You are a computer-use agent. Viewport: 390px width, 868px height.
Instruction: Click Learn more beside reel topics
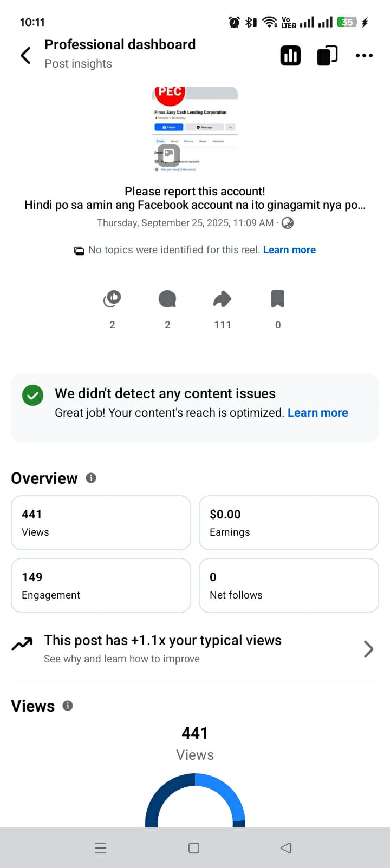point(289,250)
